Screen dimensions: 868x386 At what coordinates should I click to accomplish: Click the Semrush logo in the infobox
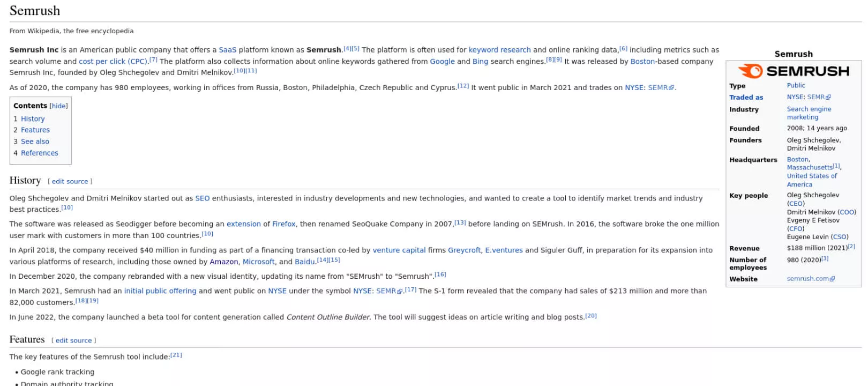(794, 71)
